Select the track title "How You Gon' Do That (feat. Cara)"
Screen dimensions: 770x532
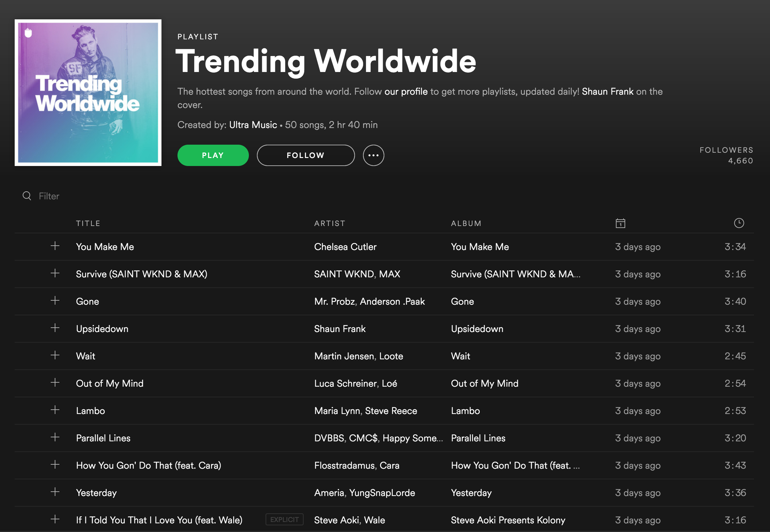[x=148, y=466]
